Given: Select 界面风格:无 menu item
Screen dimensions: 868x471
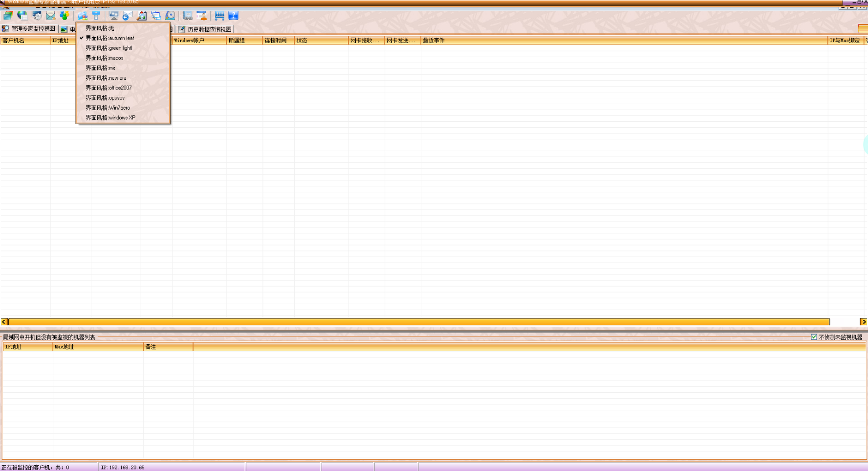Looking at the screenshot, I should pos(123,28).
